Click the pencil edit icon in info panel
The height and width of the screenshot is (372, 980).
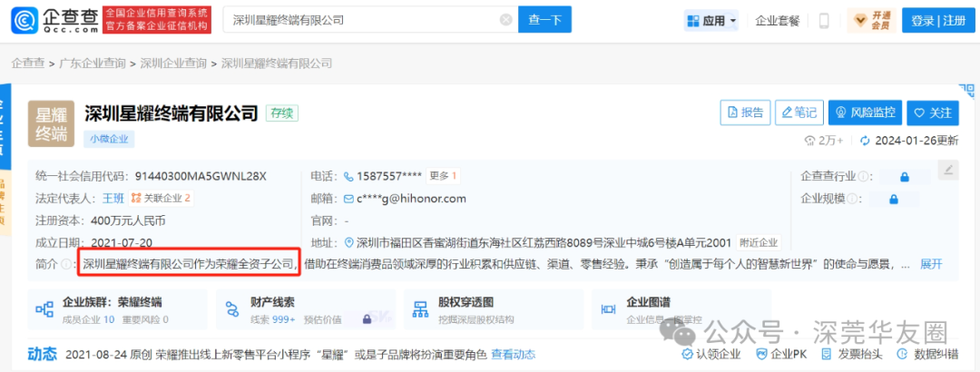948,170
